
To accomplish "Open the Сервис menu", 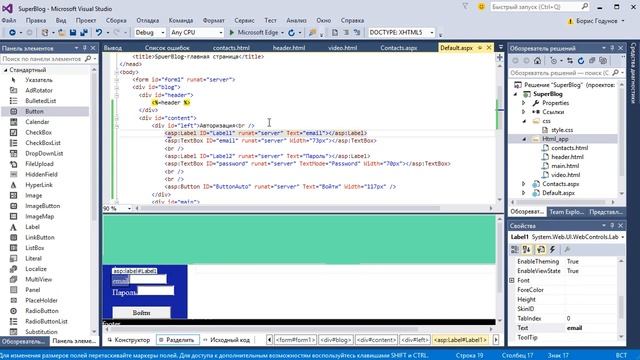I will pyautogui.click(x=244, y=20).
